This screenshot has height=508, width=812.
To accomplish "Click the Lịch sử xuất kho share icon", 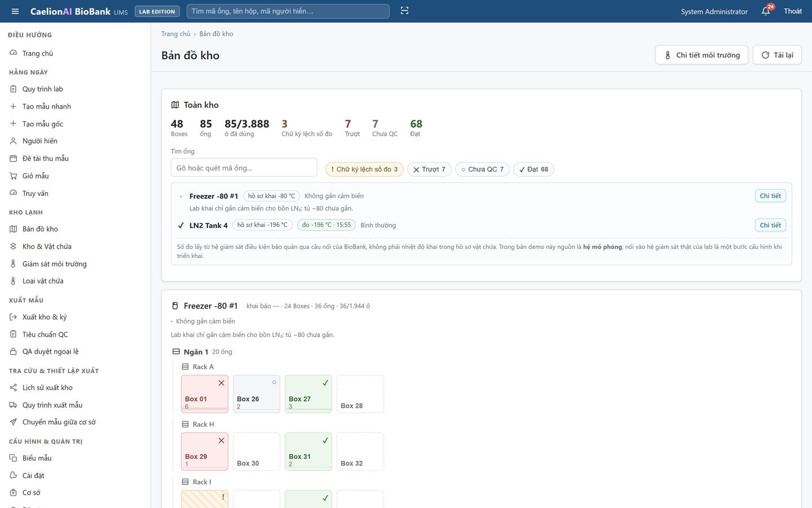I will [14, 388].
